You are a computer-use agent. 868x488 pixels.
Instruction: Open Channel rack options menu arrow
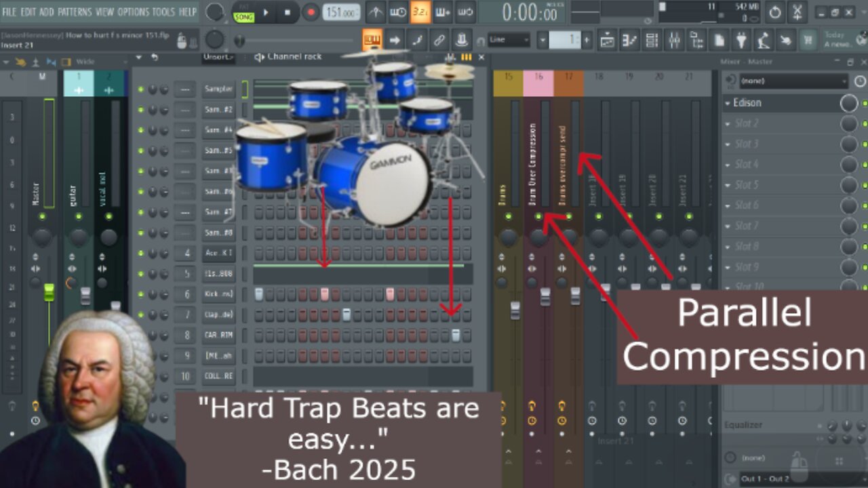pos(140,57)
